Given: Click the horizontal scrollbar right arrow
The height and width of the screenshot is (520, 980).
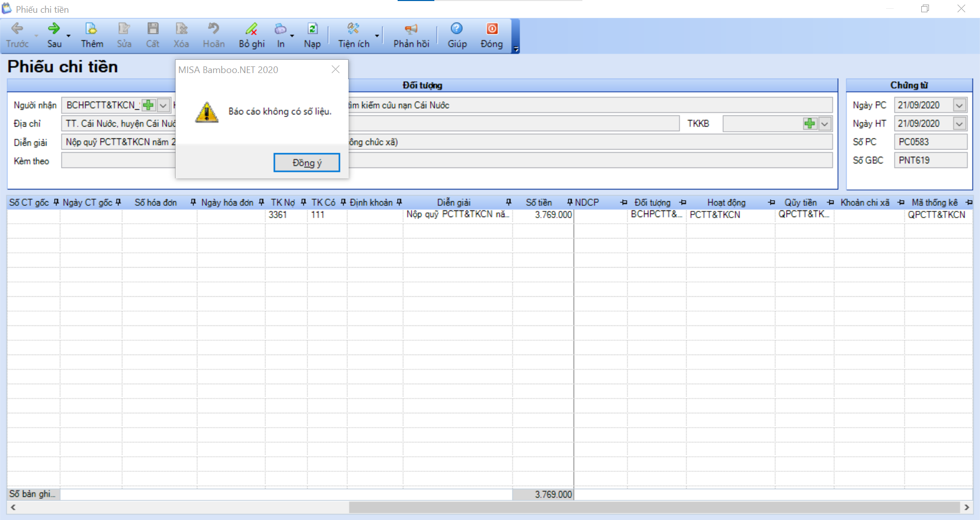Looking at the screenshot, I should click(x=966, y=507).
